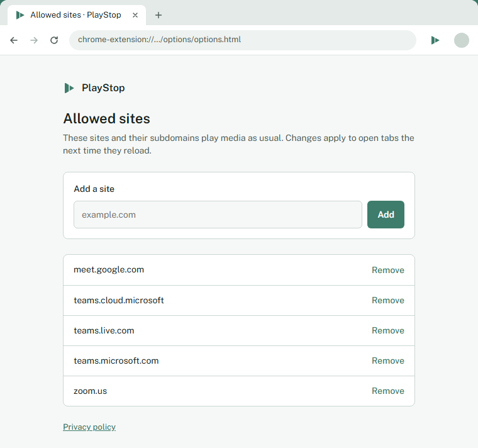
Task: Remove teams.microsoft.com from allowed sites
Action: click(x=388, y=361)
